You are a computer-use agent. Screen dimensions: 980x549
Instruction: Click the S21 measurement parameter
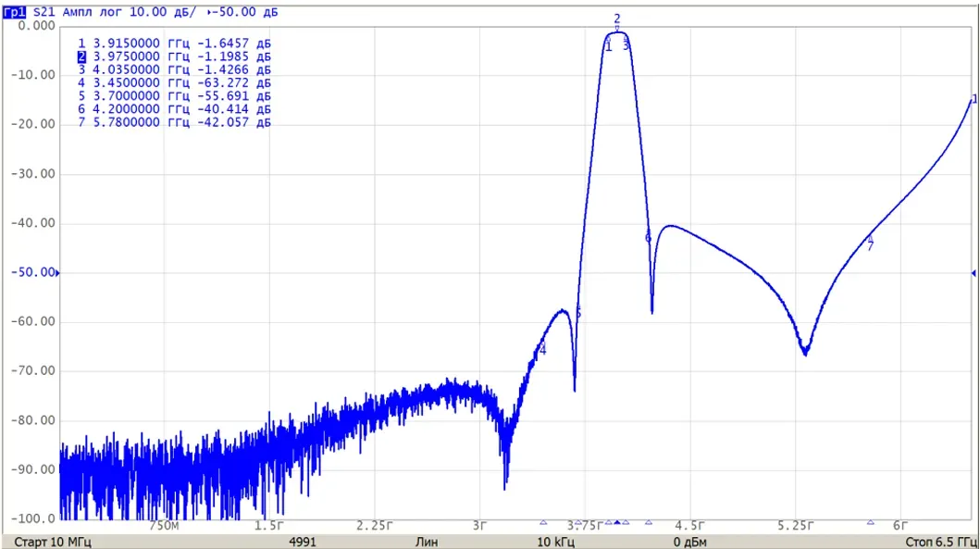43,12
